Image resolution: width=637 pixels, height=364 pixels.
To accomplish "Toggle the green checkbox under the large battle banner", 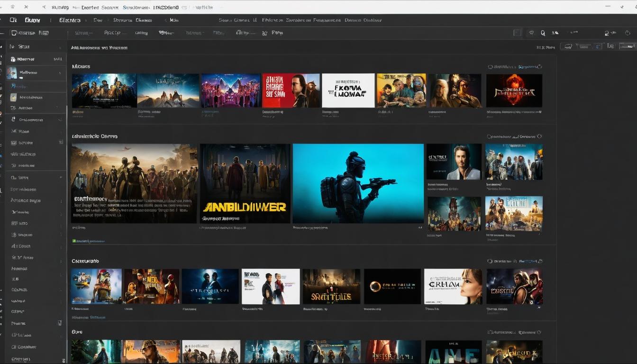I will tap(74, 241).
